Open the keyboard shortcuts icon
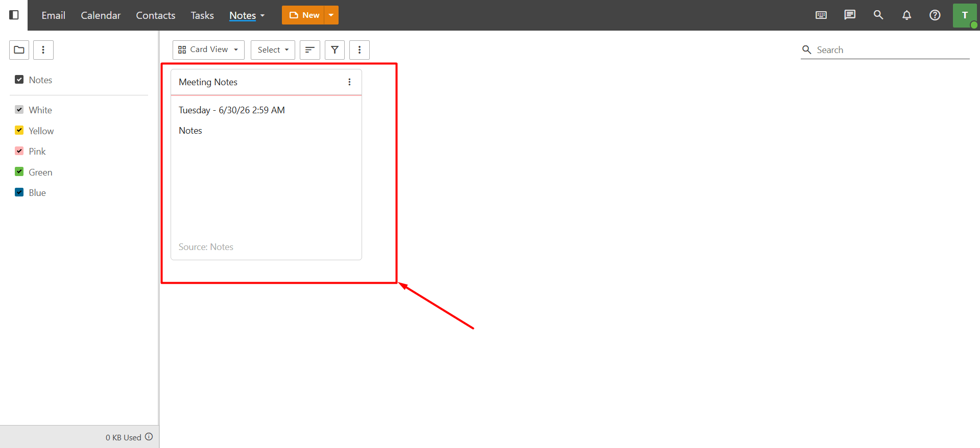 (x=821, y=15)
